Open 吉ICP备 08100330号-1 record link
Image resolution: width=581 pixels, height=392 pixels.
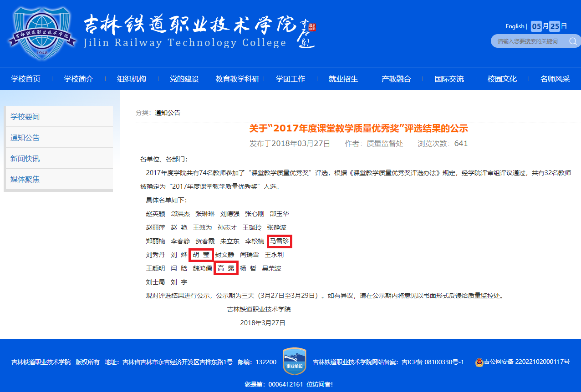click(433, 362)
